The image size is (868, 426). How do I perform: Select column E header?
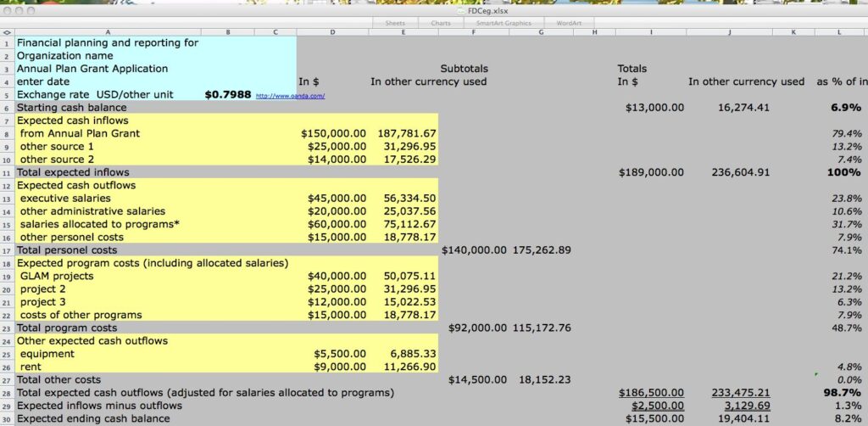coord(403,33)
